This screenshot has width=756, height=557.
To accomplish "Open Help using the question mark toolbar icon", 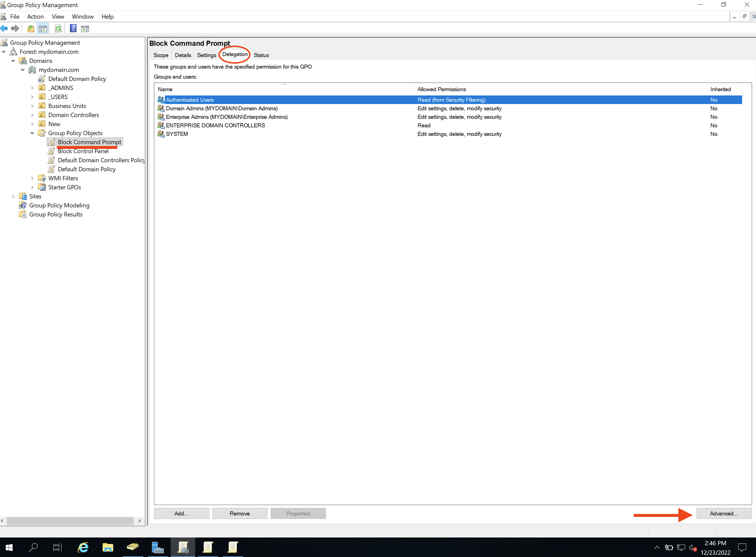I will [73, 28].
